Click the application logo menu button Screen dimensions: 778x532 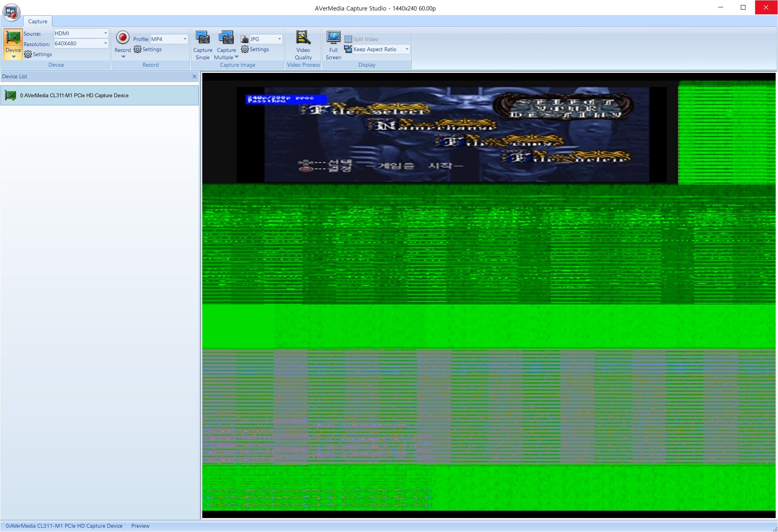(11, 12)
